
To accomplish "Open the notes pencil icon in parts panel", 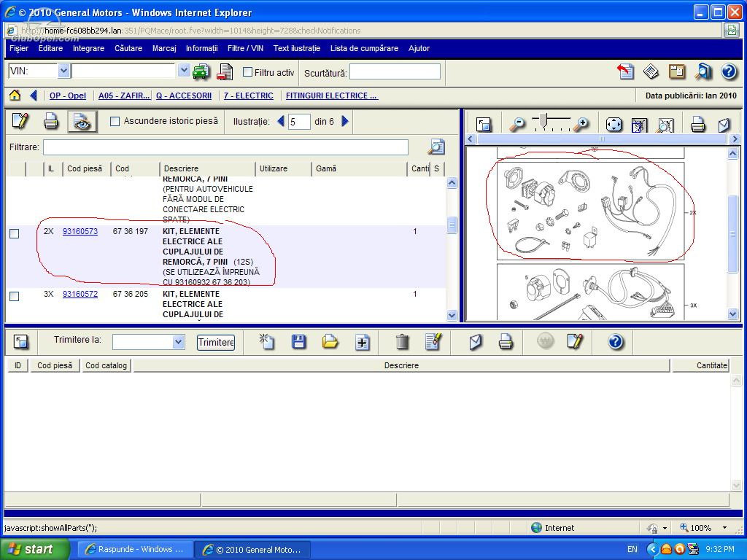I will pos(20,122).
